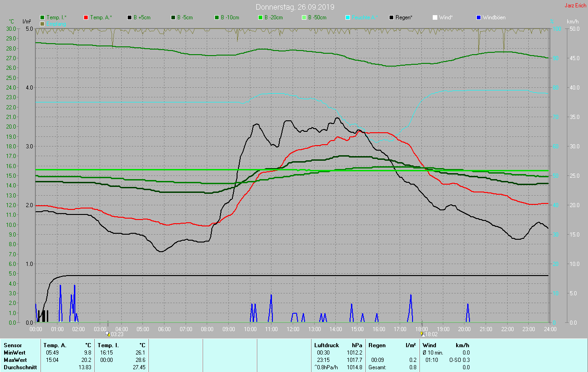Click the Donnerstag, 26.09.2019 chart title

[x=295, y=7]
